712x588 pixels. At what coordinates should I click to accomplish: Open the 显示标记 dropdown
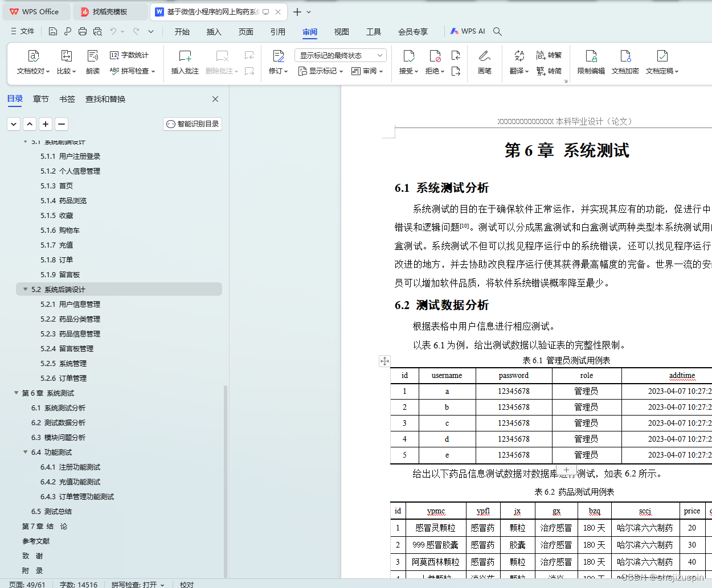click(x=321, y=71)
